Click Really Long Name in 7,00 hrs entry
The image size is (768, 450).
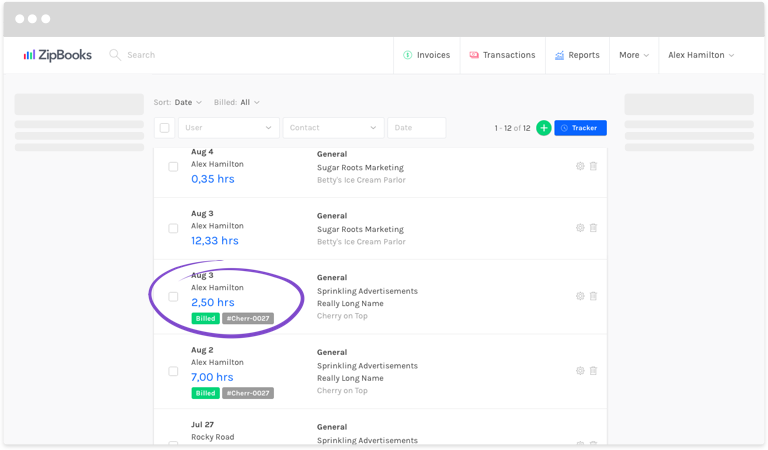tap(350, 378)
